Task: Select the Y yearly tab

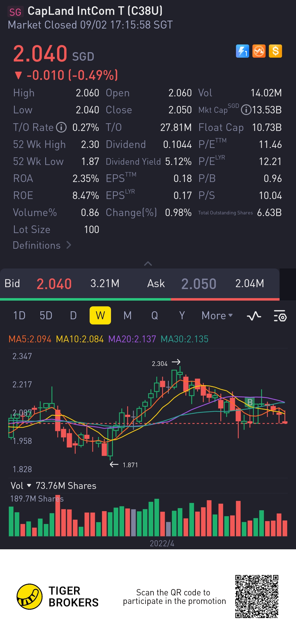Action: pyautogui.click(x=182, y=316)
